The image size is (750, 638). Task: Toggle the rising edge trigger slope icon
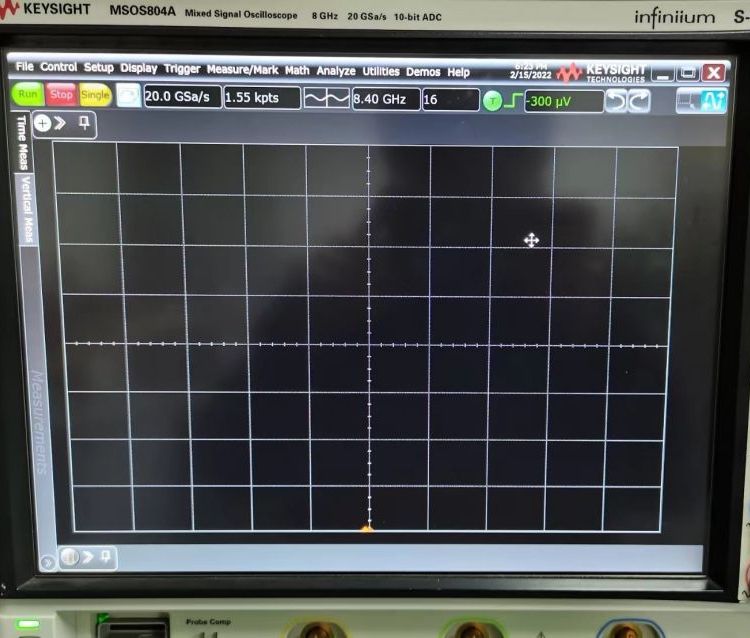pos(515,101)
